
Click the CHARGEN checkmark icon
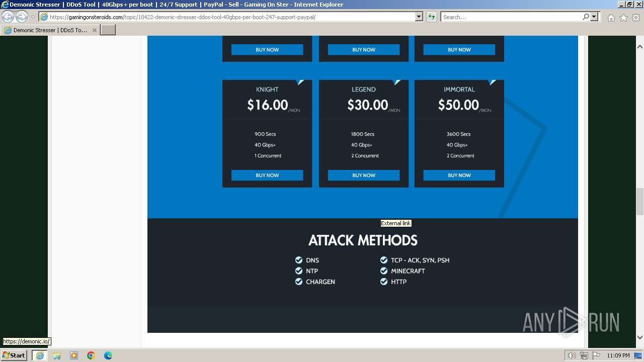tap(299, 282)
